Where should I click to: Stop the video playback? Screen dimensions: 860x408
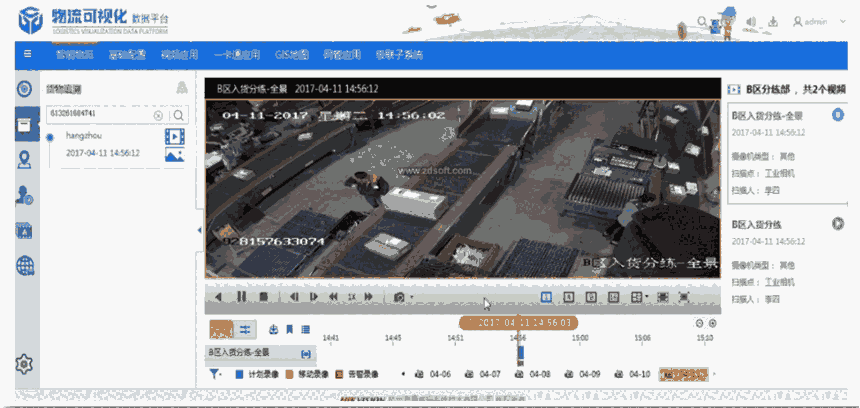263,297
